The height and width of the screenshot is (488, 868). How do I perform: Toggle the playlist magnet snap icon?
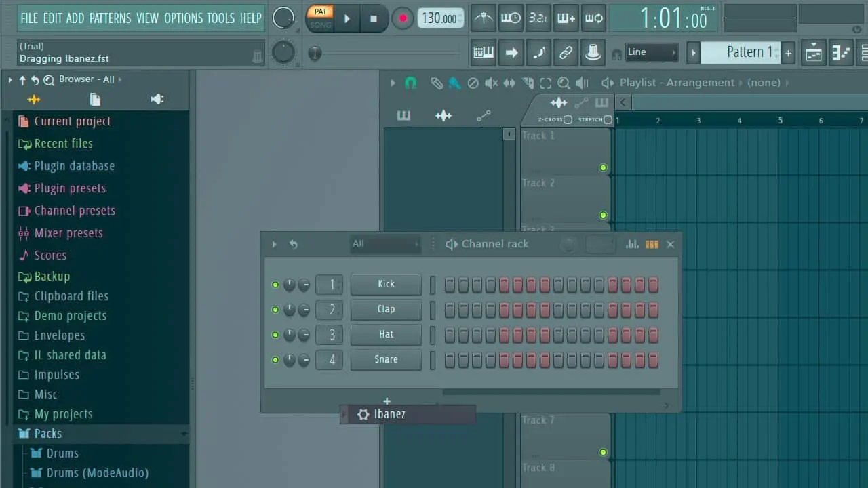point(410,83)
